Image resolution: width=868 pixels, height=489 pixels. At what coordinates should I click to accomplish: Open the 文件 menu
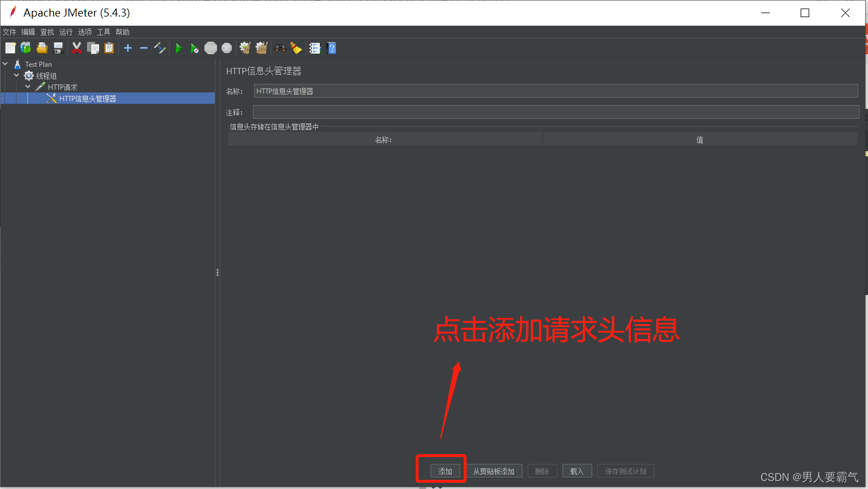pyautogui.click(x=10, y=32)
